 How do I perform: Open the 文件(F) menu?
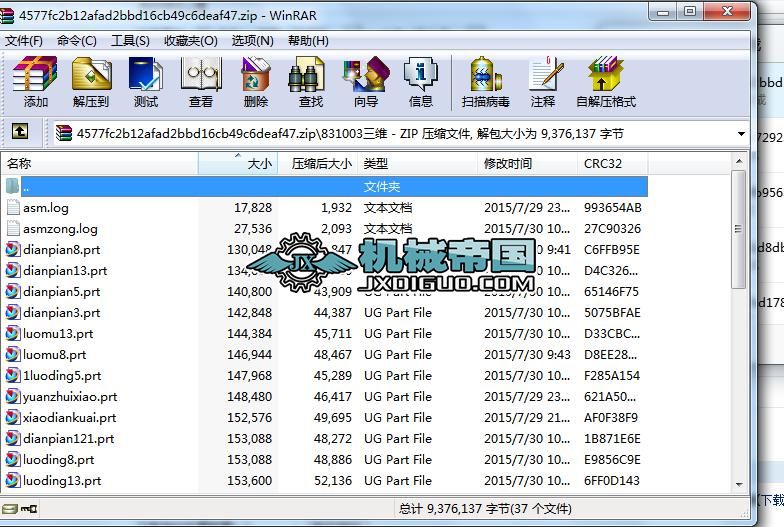coord(24,40)
